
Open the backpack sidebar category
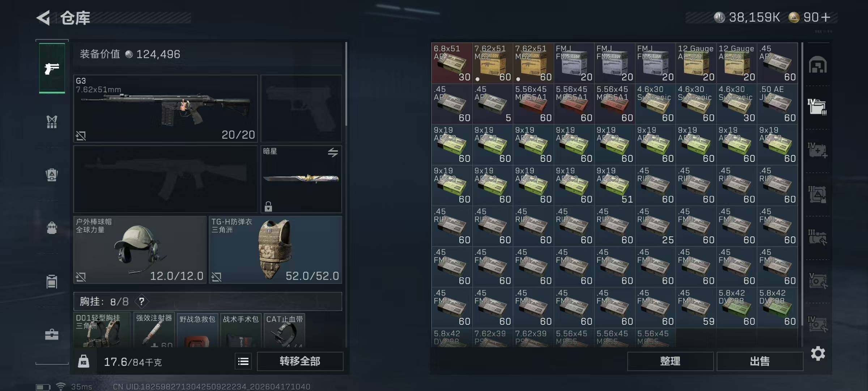coord(52,228)
